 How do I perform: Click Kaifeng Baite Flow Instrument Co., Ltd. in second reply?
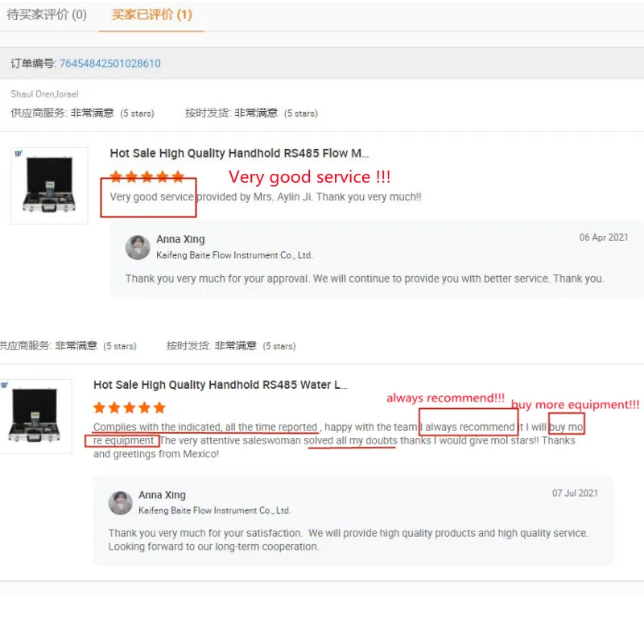215,510
